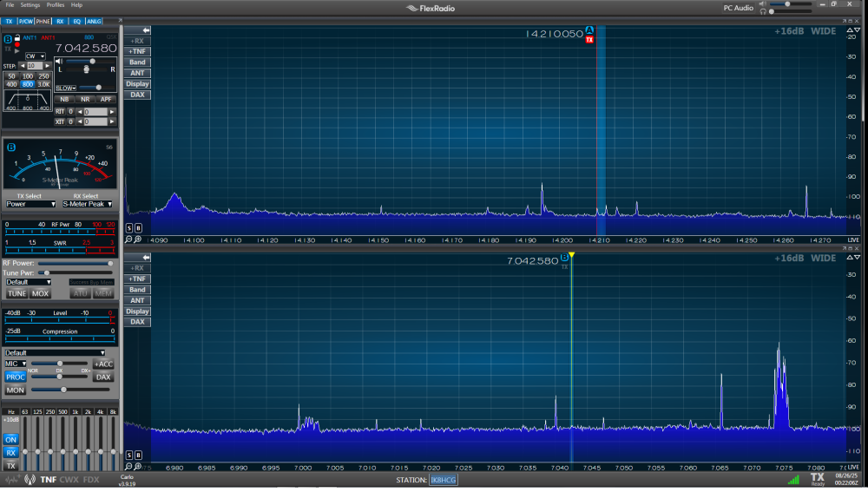Collapse lower panadapter side menu arrow
The image size is (868, 492).
click(x=146, y=258)
